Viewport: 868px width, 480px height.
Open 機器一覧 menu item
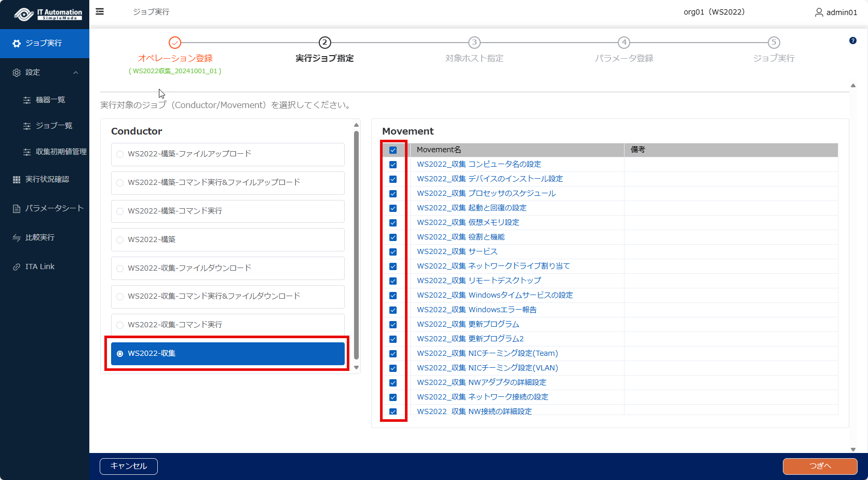click(45, 100)
